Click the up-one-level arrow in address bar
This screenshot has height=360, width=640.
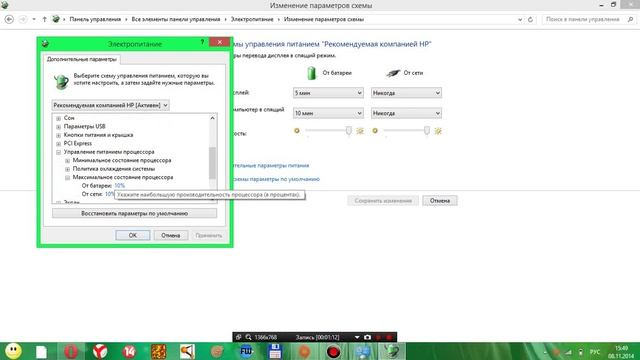(44, 19)
